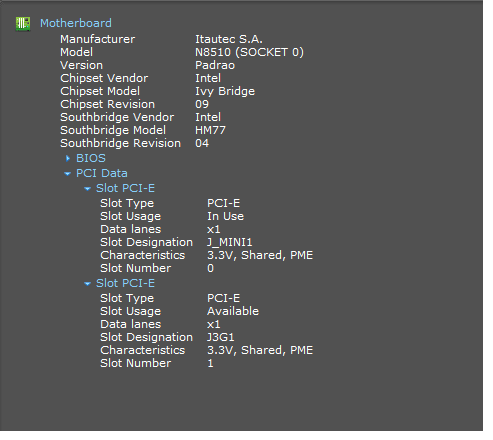Click the Slot PCI-E heading for slot J_MINI1
Viewport: 493px width, 440px height.
[x=125, y=188]
